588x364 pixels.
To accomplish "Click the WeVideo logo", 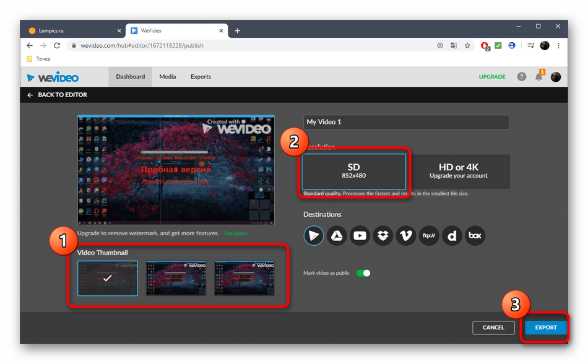I will point(53,77).
